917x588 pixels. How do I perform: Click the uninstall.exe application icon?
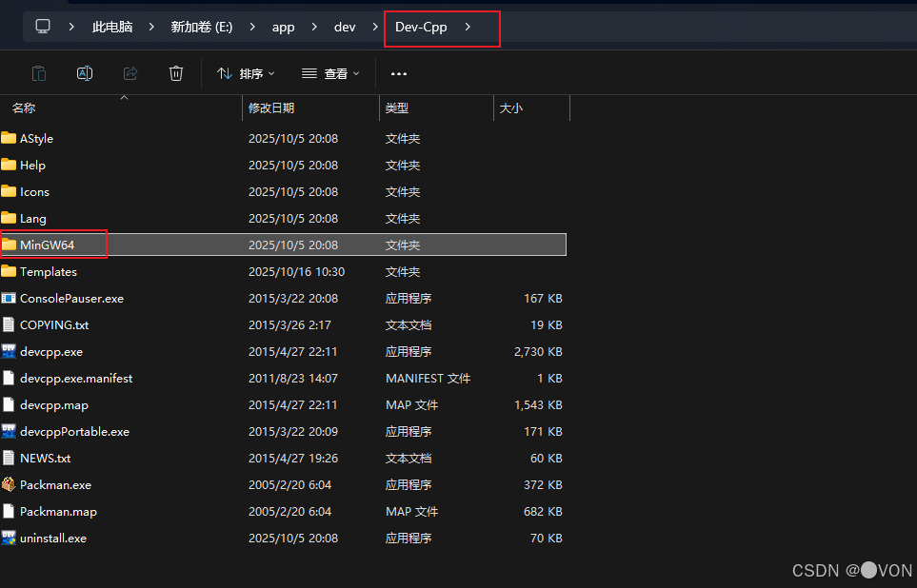[9, 538]
